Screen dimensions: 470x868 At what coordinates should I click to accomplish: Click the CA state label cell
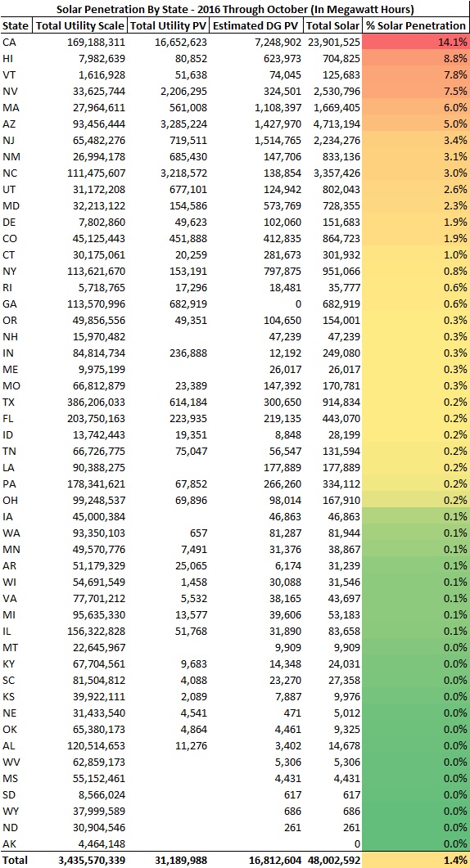tap(16, 42)
